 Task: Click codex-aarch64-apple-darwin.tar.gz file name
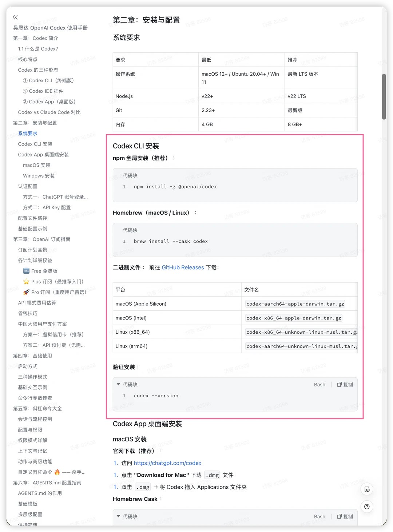(295, 304)
